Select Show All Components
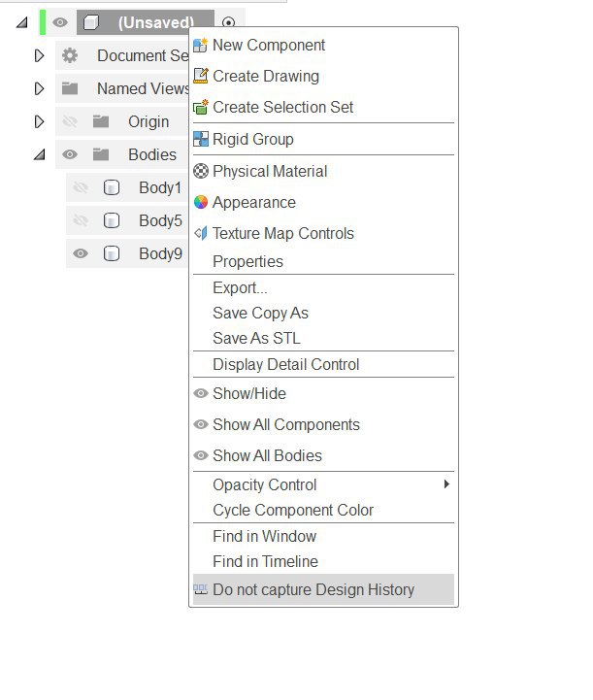The image size is (593, 700). point(323,424)
